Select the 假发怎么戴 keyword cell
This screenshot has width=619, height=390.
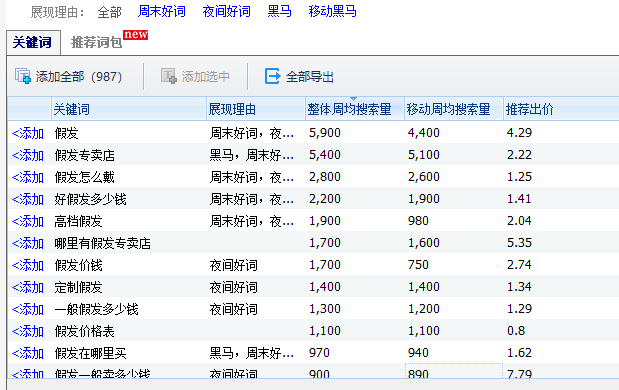(x=84, y=178)
